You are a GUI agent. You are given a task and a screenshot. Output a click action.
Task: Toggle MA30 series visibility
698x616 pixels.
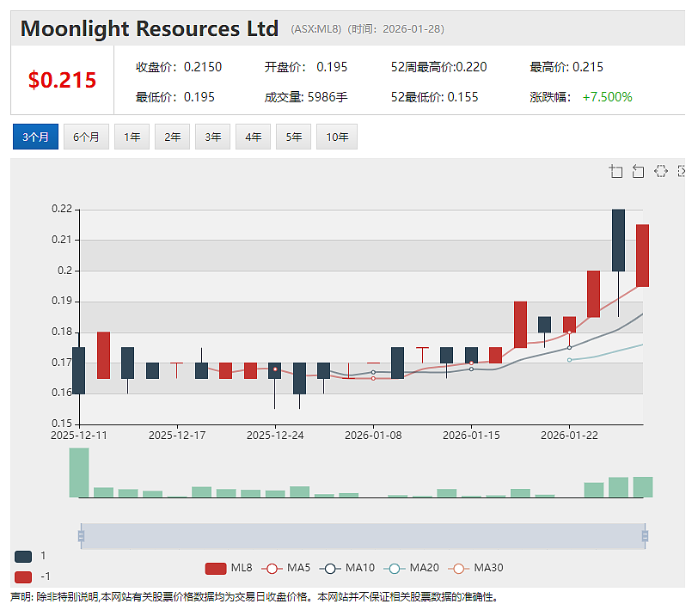click(475, 568)
